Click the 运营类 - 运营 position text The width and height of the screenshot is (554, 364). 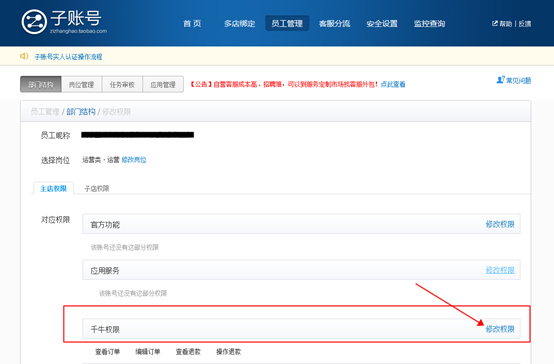[x=101, y=160]
